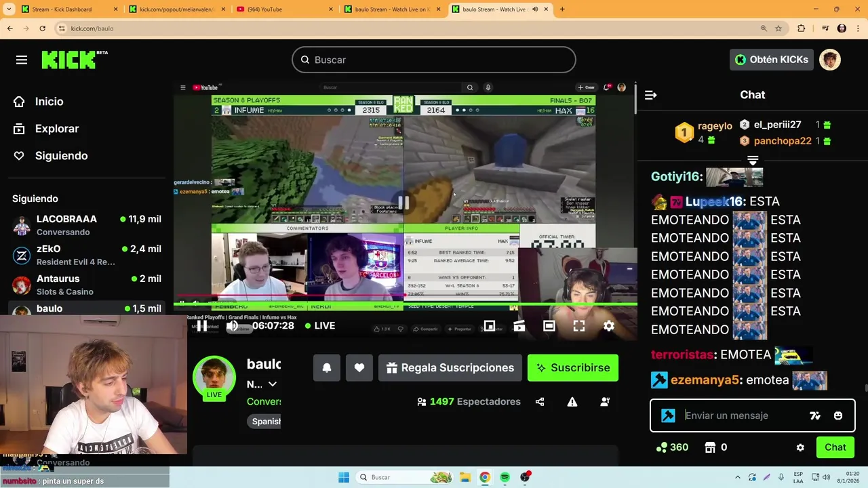Switch to kick.com/popout browser tab
868x488 pixels.
pyautogui.click(x=176, y=9)
